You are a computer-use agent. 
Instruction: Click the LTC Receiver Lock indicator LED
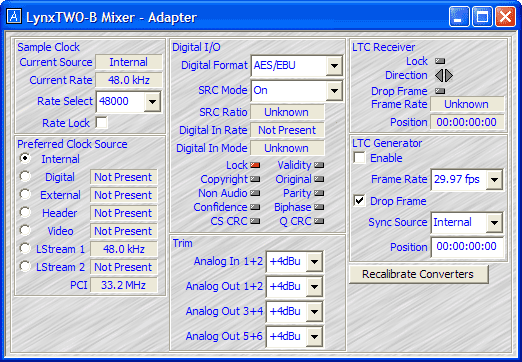click(440, 61)
